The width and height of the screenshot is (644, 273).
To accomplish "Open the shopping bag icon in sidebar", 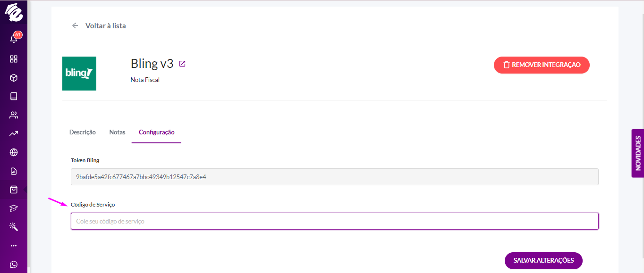I will 14,190.
